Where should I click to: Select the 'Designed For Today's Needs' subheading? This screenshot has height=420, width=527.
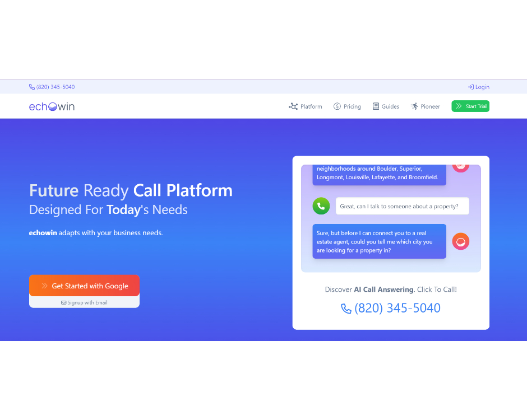coord(108,209)
